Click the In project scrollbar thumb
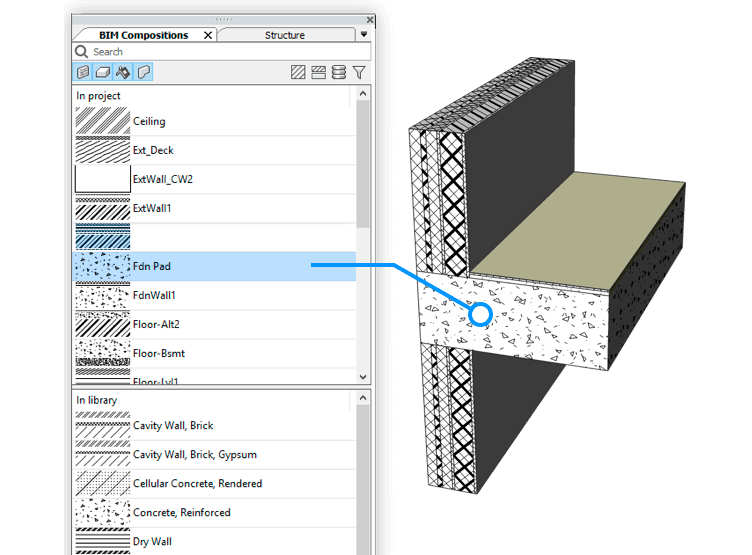 363,164
